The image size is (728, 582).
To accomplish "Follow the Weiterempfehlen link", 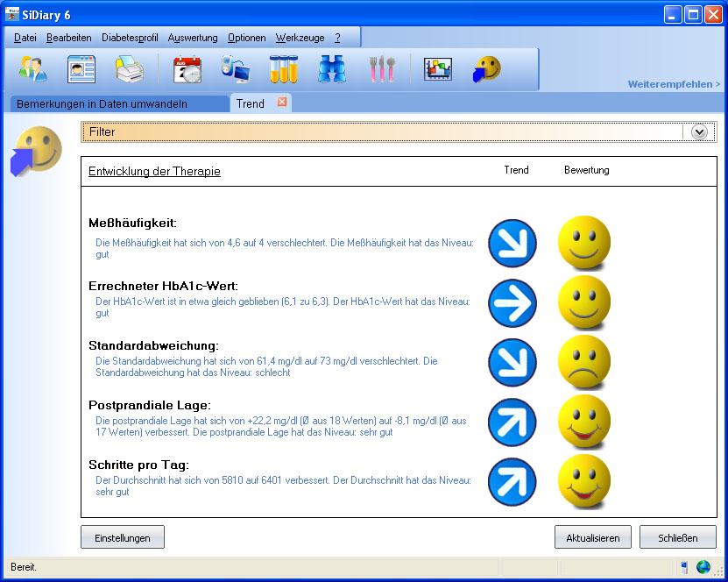I will point(674,84).
